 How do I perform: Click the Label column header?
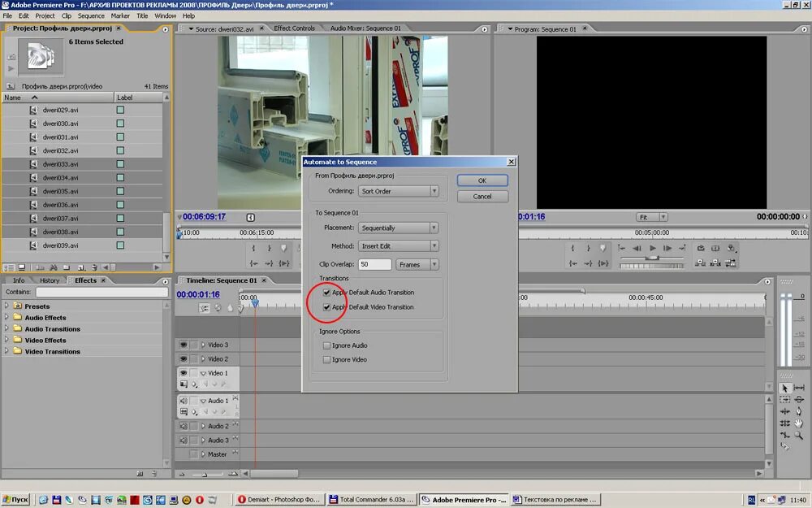[x=138, y=98]
